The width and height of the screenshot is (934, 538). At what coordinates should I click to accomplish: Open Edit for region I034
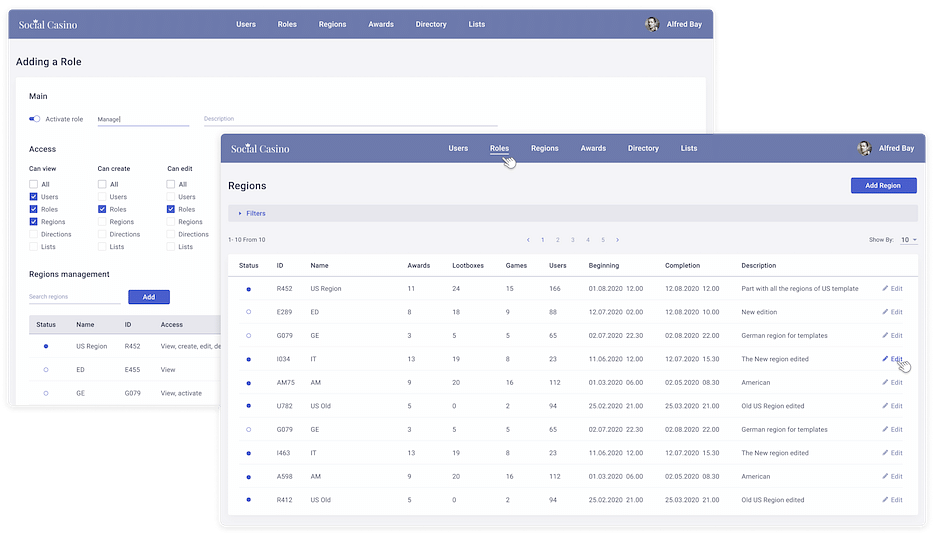click(886, 359)
